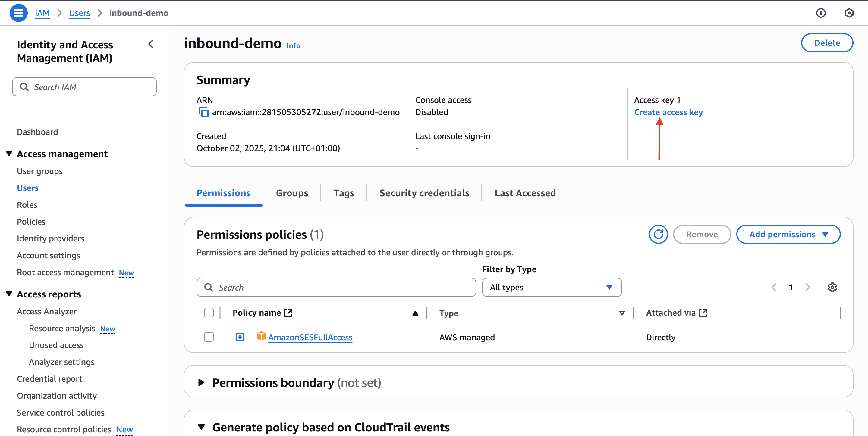Copy the user ARN with copy icon
The height and width of the screenshot is (436, 868).
(x=203, y=112)
